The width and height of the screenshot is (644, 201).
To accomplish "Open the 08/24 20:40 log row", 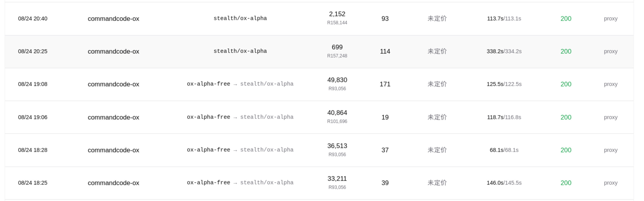I will pos(319,19).
